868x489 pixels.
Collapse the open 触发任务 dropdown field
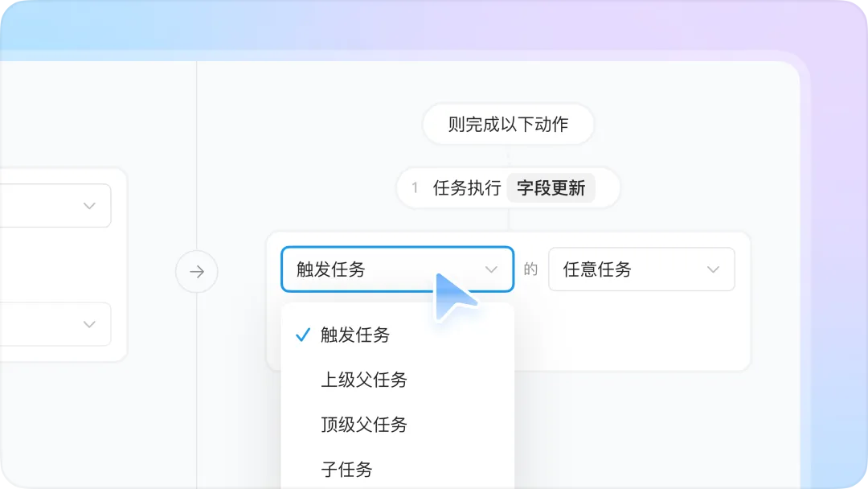(x=398, y=269)
